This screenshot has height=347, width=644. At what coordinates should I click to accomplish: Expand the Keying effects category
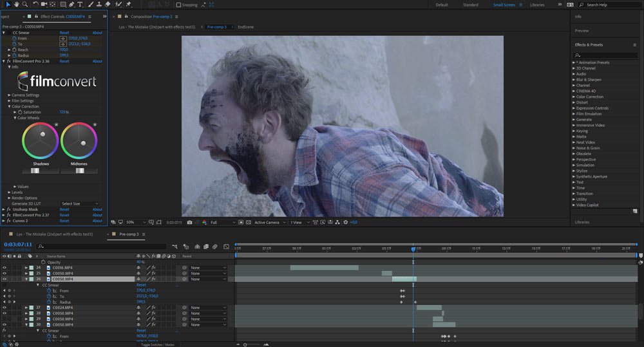(x=574, y=131)
